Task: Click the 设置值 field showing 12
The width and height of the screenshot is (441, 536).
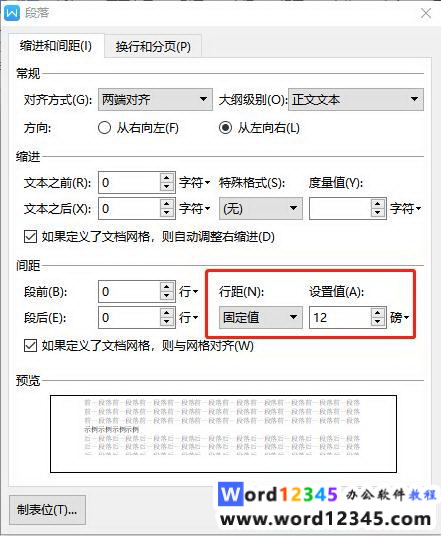Action: pos(340,318)
